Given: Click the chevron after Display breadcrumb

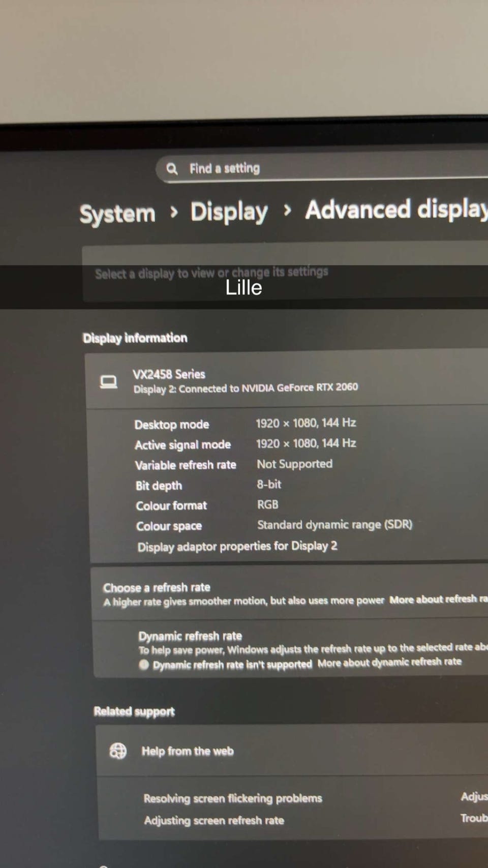Looking at the screenshot, I should click(x=287, y=209).
